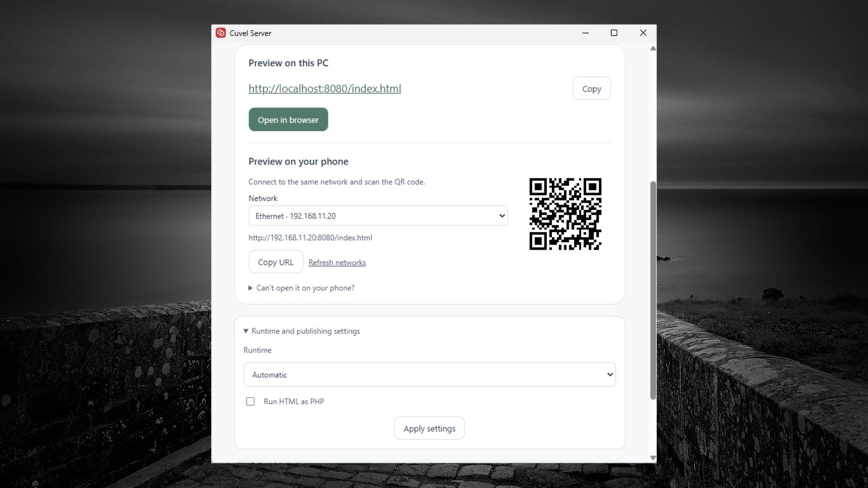Collapse Runtime and publishing settings section
Screen dimensions: 868x488
point(302,331)
